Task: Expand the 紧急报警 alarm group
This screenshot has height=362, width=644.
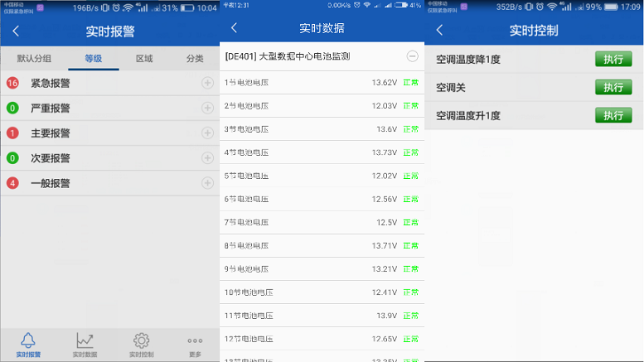Action: tap(207, 83)
